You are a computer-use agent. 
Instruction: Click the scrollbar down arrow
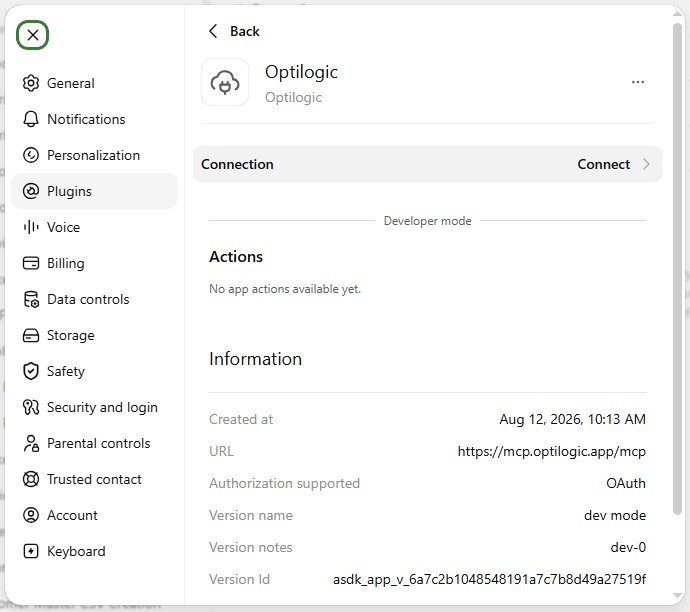point(678,596)
